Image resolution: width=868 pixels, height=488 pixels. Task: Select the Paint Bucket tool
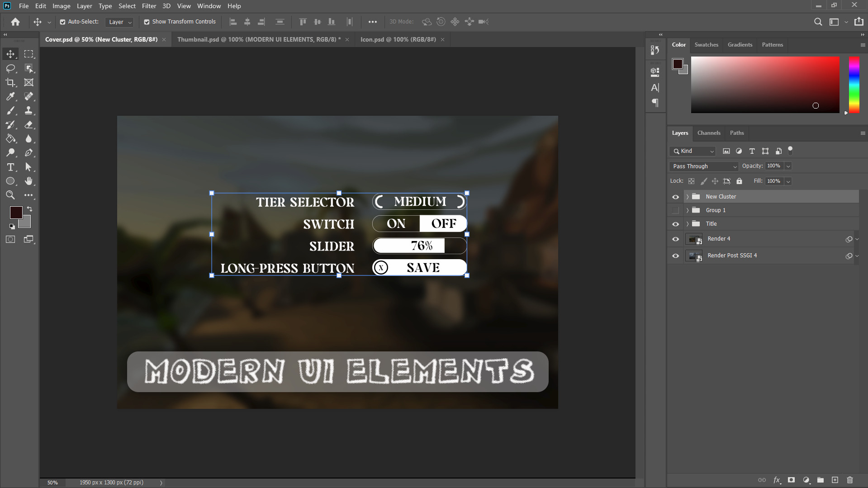click(10, 139)
